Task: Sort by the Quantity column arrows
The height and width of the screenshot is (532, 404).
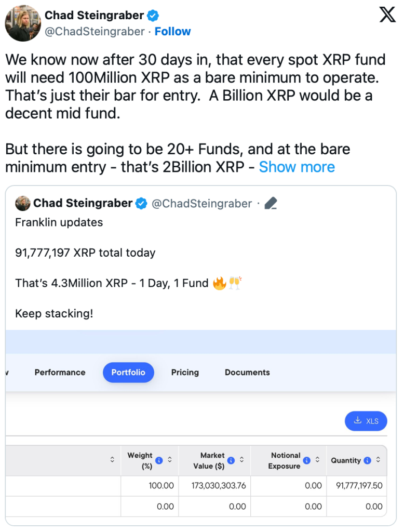Action: click(378, 460)
